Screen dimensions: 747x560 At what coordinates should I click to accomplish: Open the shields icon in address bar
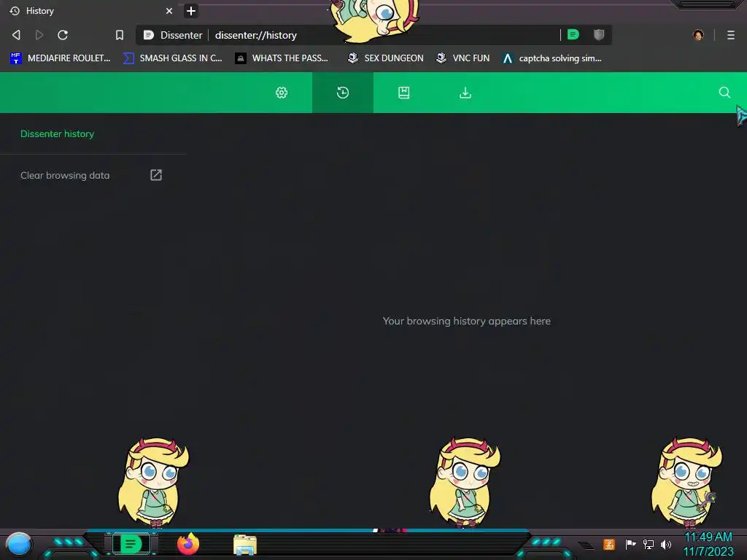coord(599,34)
